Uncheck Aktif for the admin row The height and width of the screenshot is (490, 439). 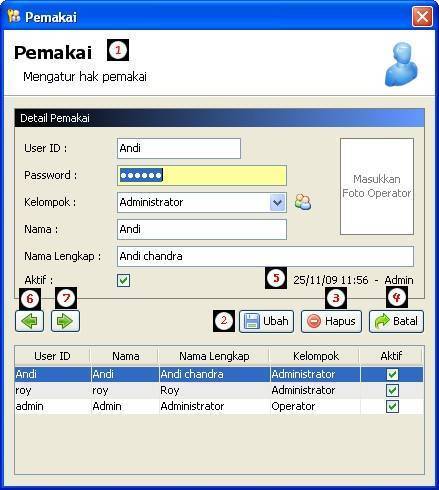392,406
